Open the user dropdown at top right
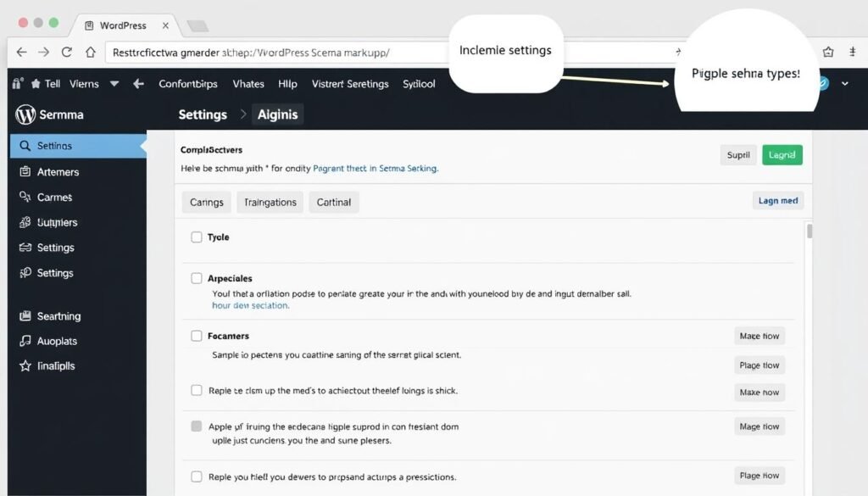Screen dimensions: 868x496 (x=843, y=83)
